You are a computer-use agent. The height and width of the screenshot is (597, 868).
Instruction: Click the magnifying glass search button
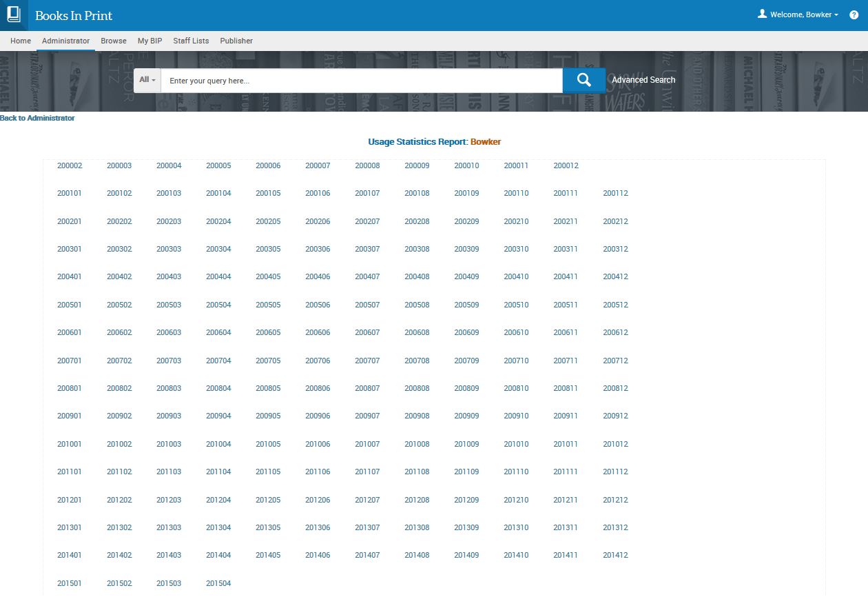[584, 80]
